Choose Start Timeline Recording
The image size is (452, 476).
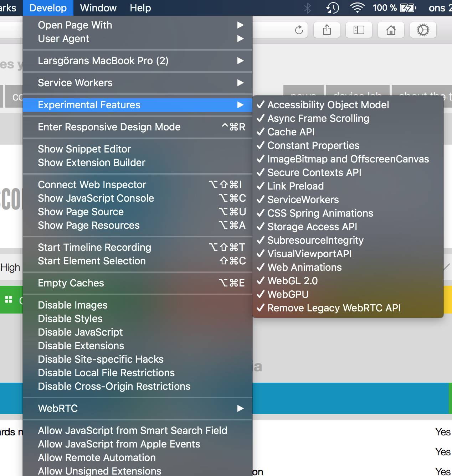(138, 247)
